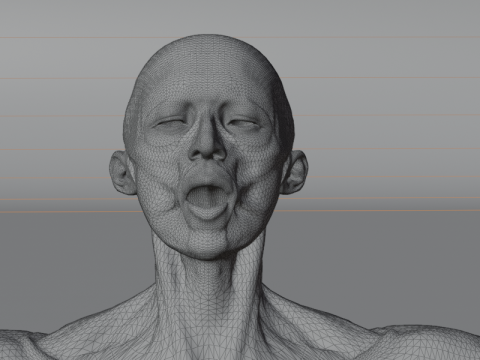Click the ear on the left side of the head
This screenshot has width=480, height=360.
pyautogui.click(x=123, y=173)
